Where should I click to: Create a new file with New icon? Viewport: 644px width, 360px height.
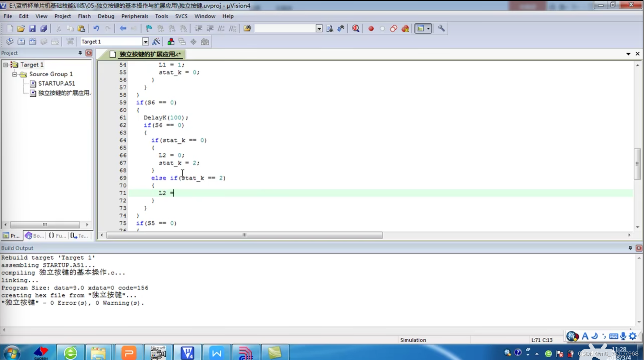click(x=10, y=29)
